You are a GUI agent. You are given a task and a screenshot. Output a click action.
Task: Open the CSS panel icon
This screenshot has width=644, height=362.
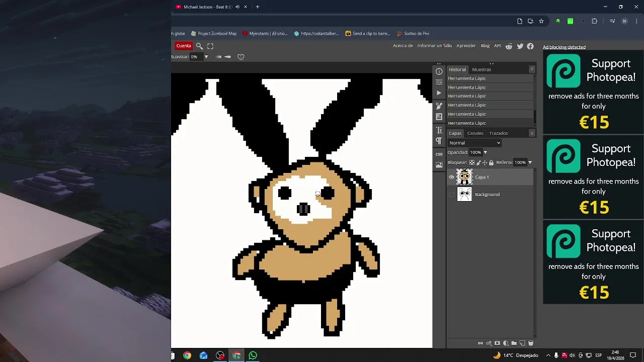click(439, 154)
